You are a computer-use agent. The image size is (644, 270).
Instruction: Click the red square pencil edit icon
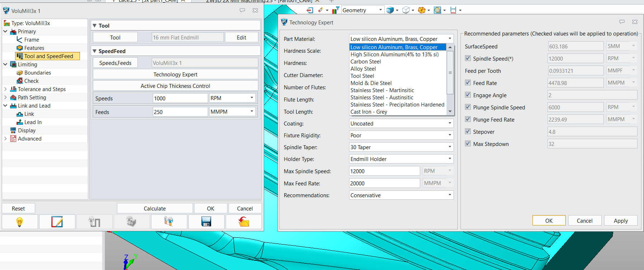pos(57,222)
